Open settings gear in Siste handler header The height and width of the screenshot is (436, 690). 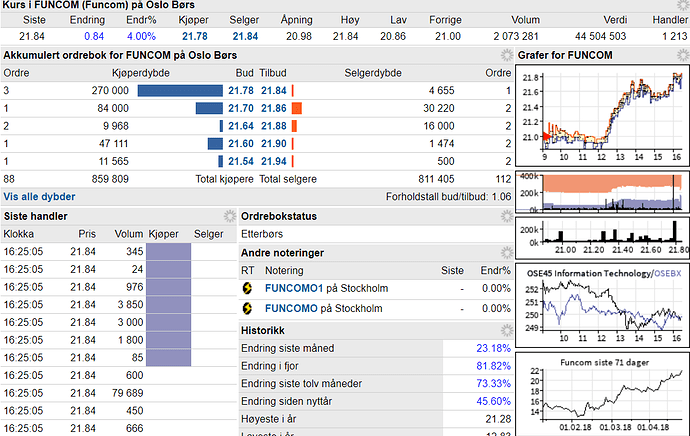[230, 216]
